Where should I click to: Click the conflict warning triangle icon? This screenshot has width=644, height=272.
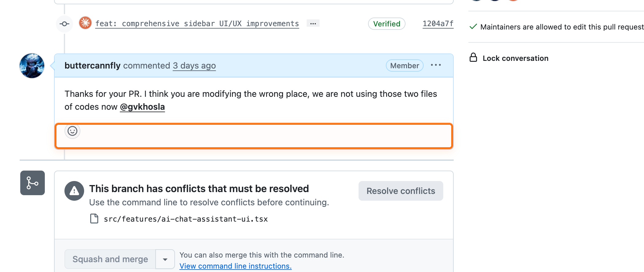(74, 191)
